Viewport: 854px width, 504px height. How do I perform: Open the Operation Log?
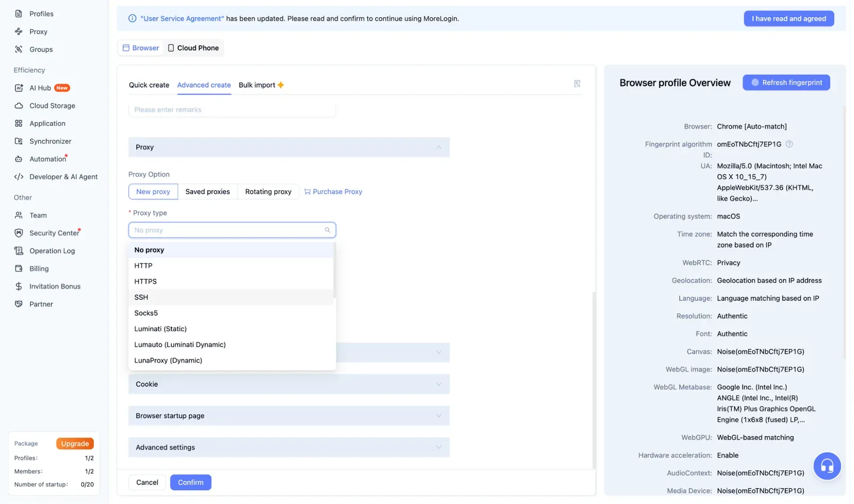coord(52,251)
